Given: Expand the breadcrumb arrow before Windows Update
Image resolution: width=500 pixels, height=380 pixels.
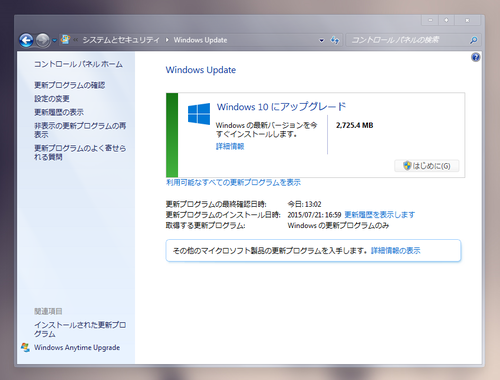Looking at the screenshot, I should 167,40.
